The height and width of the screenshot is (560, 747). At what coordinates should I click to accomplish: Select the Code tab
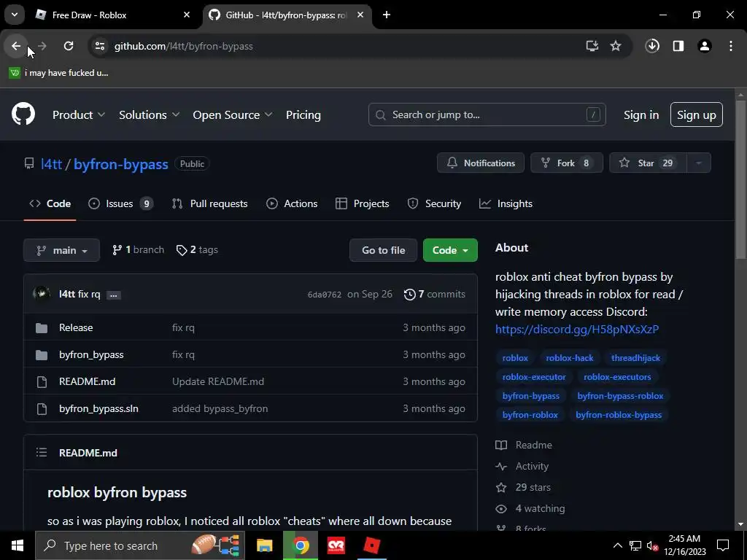coord(50,204)
